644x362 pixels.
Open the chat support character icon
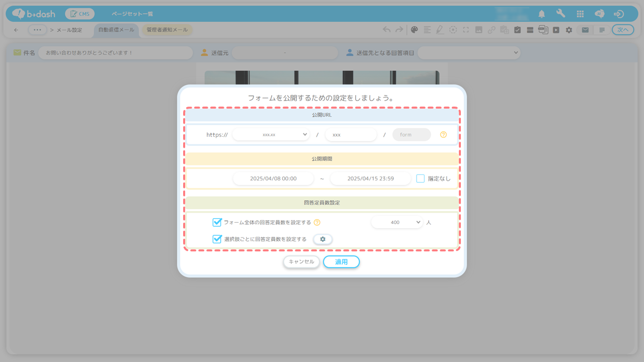600,14
